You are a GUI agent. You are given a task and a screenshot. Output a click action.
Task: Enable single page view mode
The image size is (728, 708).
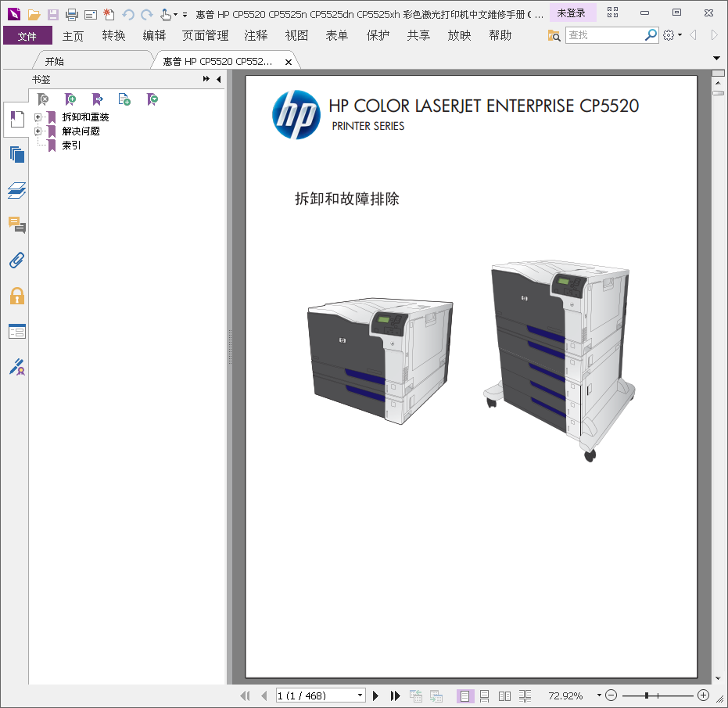[x=464, y=696]
